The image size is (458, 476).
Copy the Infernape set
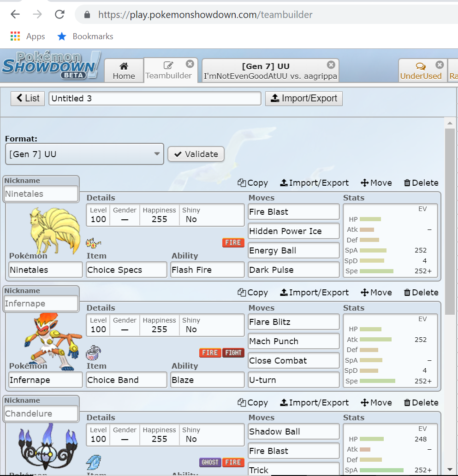[253, 292]
